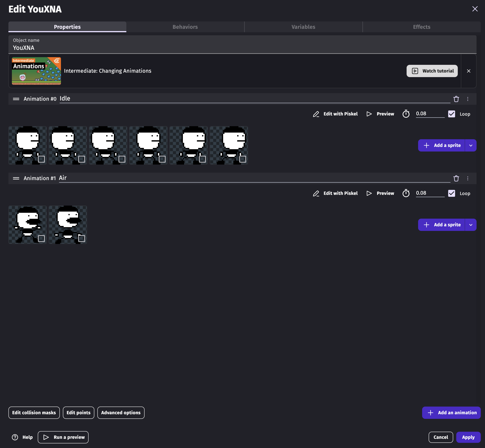Expand Add a sprite dropdown for Idle

coord(471,145)
